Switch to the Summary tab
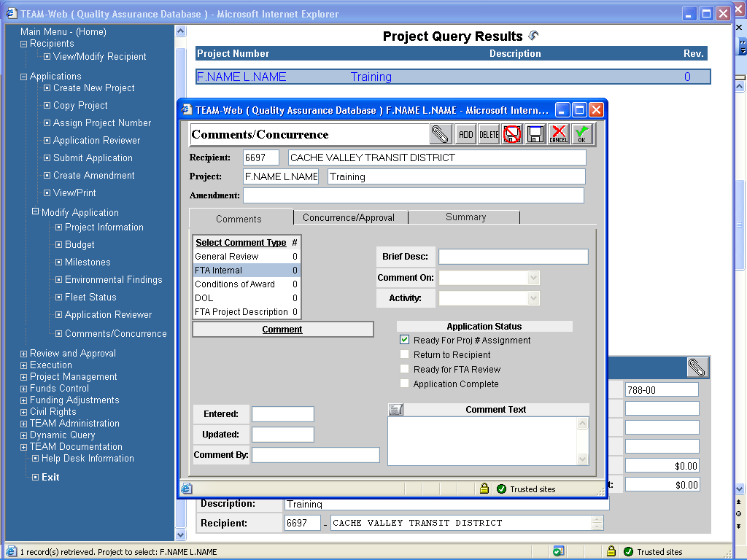747x560 pixels. click(465, 217)
